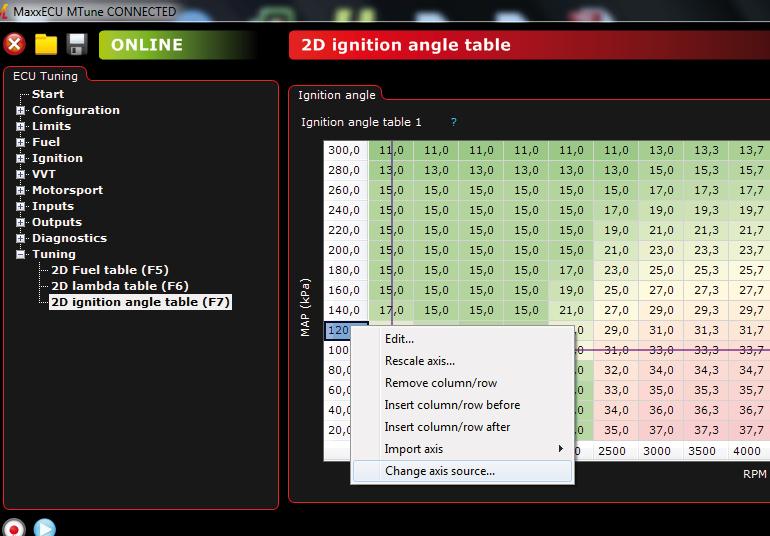Expand the Limits tree node

20,126
